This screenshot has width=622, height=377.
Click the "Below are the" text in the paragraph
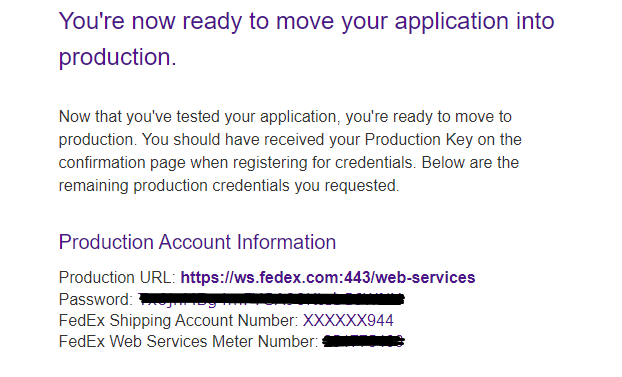click(470, 163)
